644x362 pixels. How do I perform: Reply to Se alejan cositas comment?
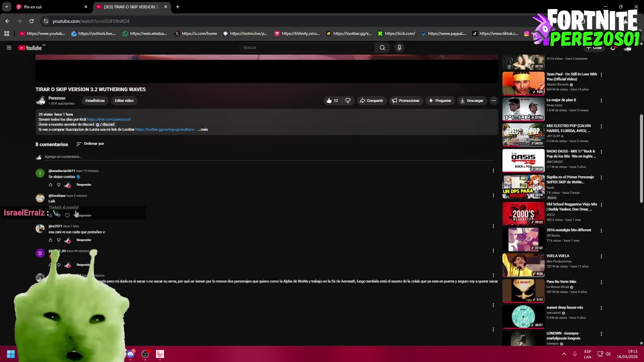click(x=84, y=185)
